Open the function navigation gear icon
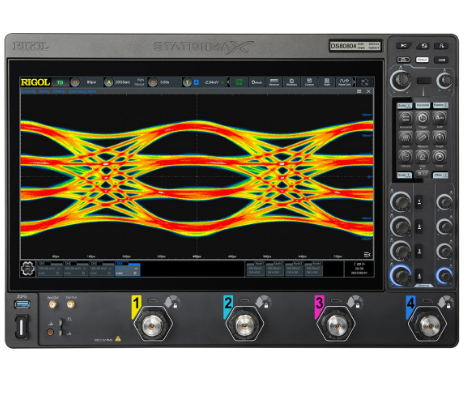This screenshot has width=470, height=393. pyautogui.click(x=28, y=269)
